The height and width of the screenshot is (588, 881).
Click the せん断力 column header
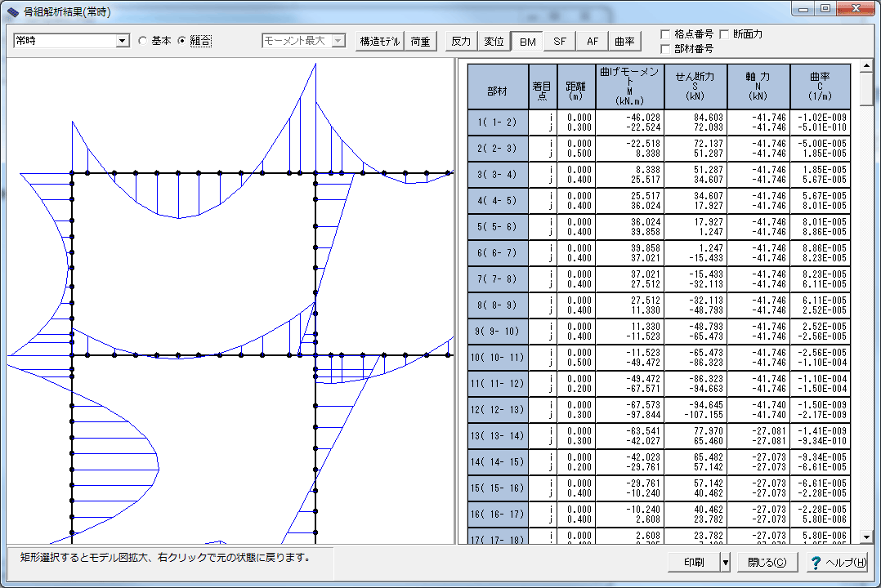pyautogui.click(x=695, y=87)
